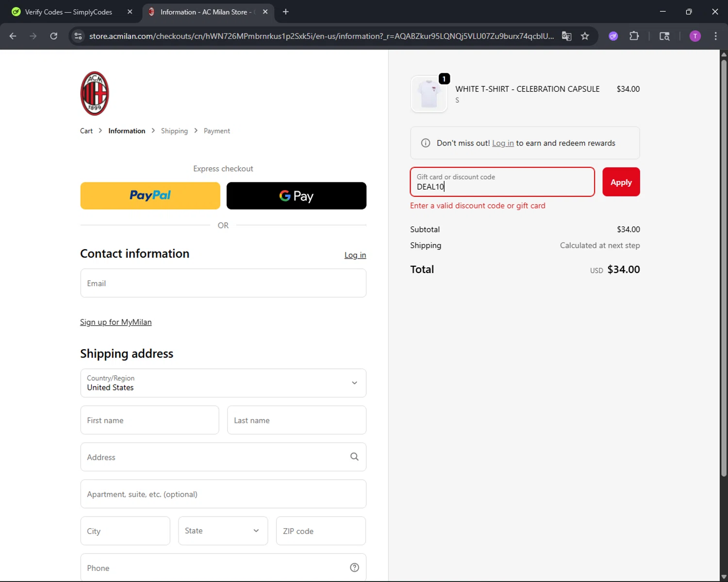Click the gift card or discount code field

point(502,182)
